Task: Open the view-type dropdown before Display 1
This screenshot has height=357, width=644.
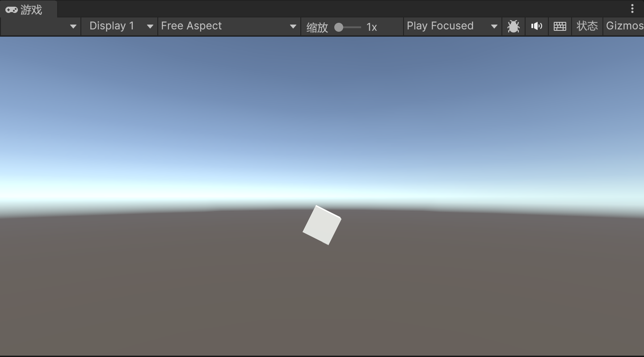Action: (x=41, y=26)
